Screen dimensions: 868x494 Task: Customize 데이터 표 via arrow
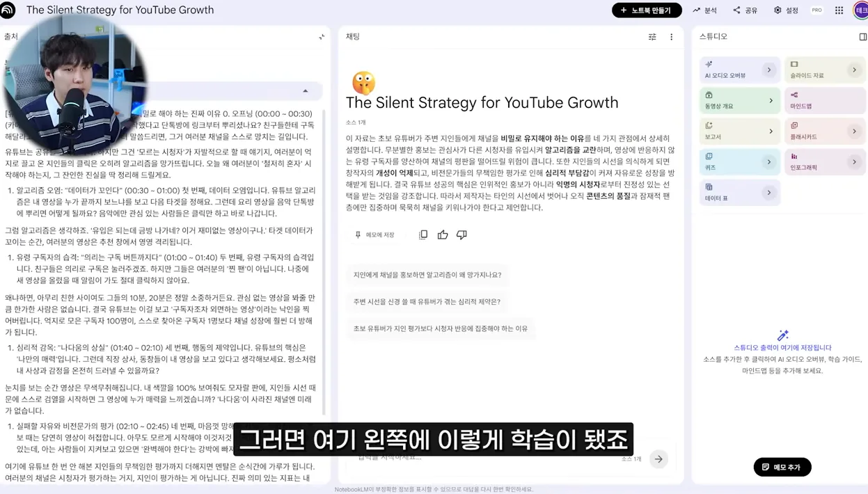769,192
